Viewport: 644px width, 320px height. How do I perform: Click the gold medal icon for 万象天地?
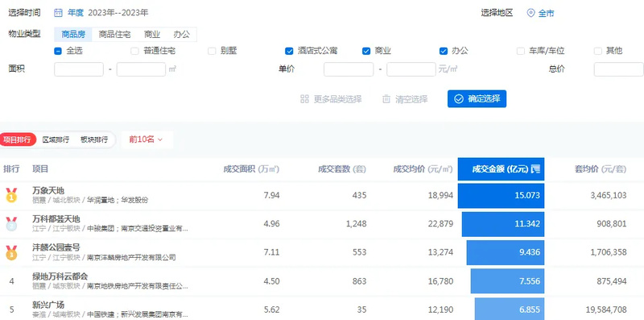click(11, 195)
